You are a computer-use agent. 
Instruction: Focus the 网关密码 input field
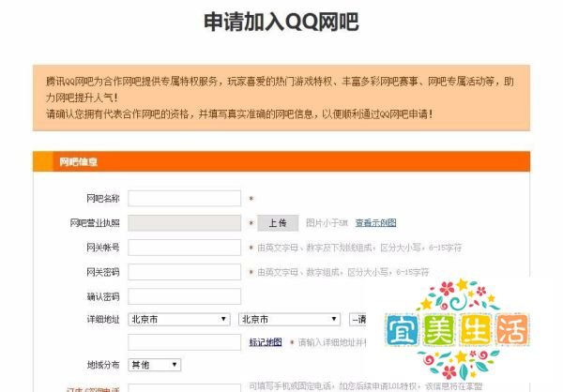click(184, 272)
